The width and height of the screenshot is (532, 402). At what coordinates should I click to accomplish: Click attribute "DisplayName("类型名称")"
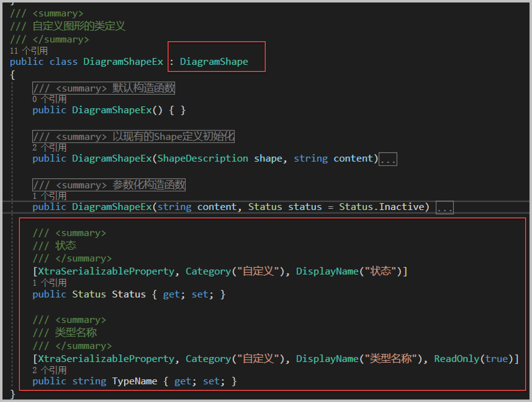(x=359, y=359)
